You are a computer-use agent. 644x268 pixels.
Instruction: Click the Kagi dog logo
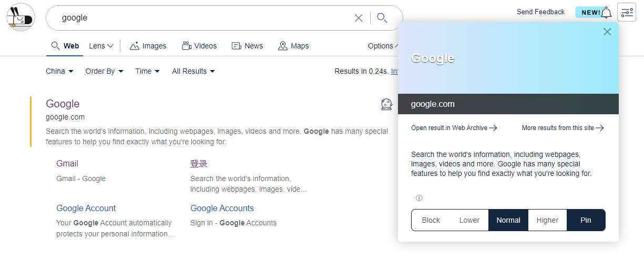pyautogui.click(x=21, y=17)
